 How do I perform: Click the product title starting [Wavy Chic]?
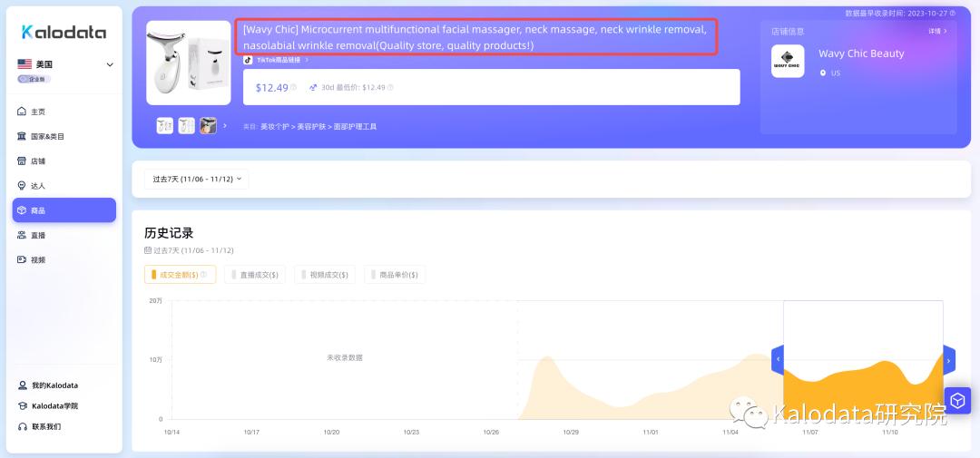pyautogui.click(x=475, y=37)
